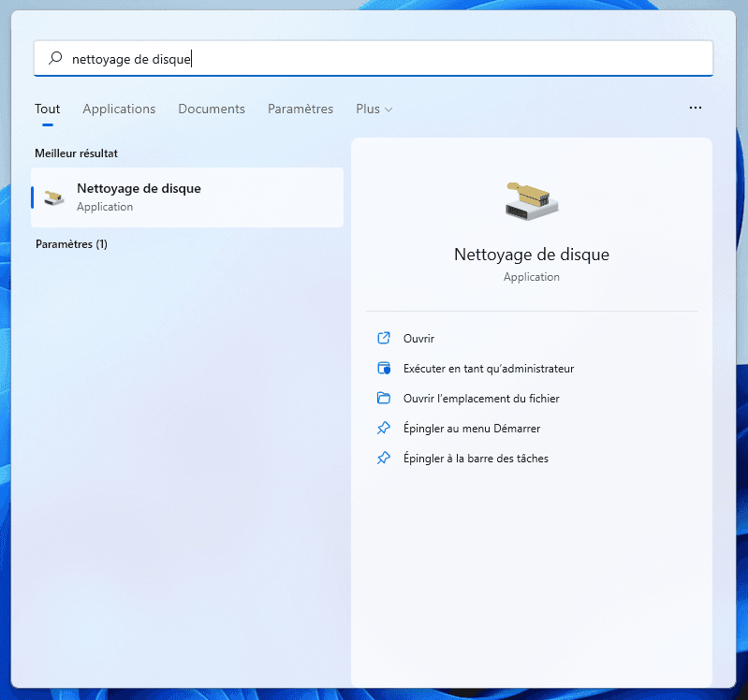The image size is (748, 700).
Task: Run Exécuter en tant qu'administrateur
Action: [x=488, y=369]
